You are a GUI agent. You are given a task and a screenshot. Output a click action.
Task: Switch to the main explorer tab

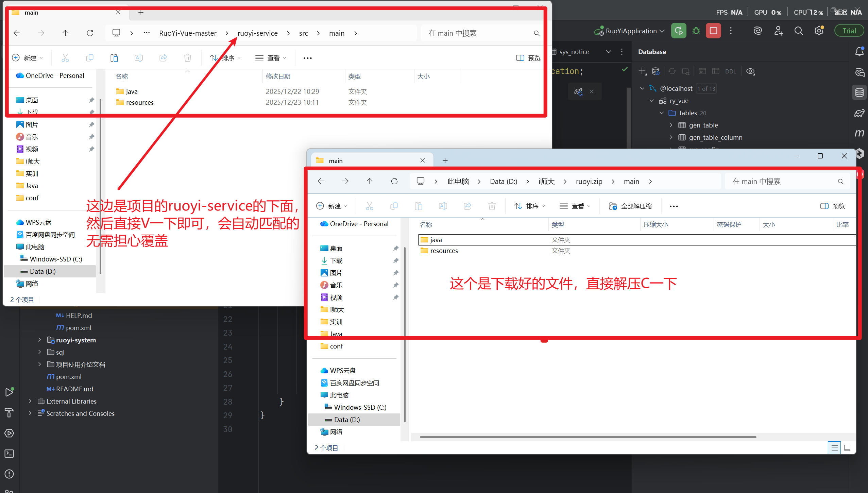pyautogui.click(x=31, y=12)
